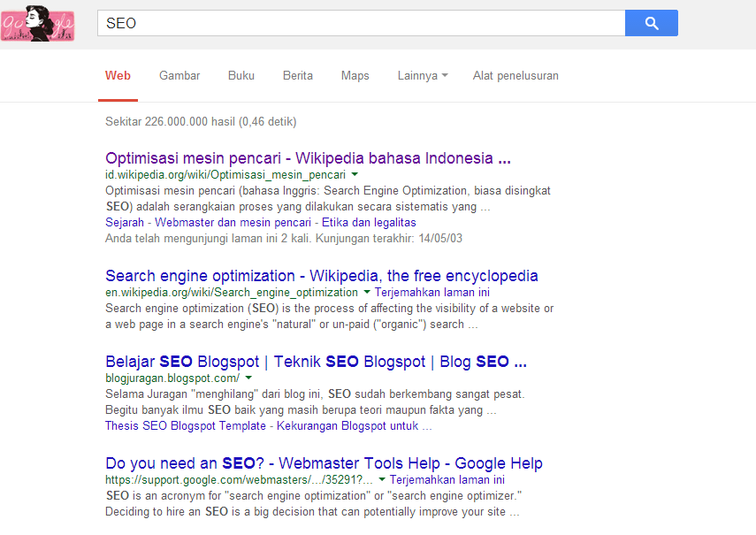
Task: Expand arrow next to en.wikipedia.org URL
Action: pos(367,292)
